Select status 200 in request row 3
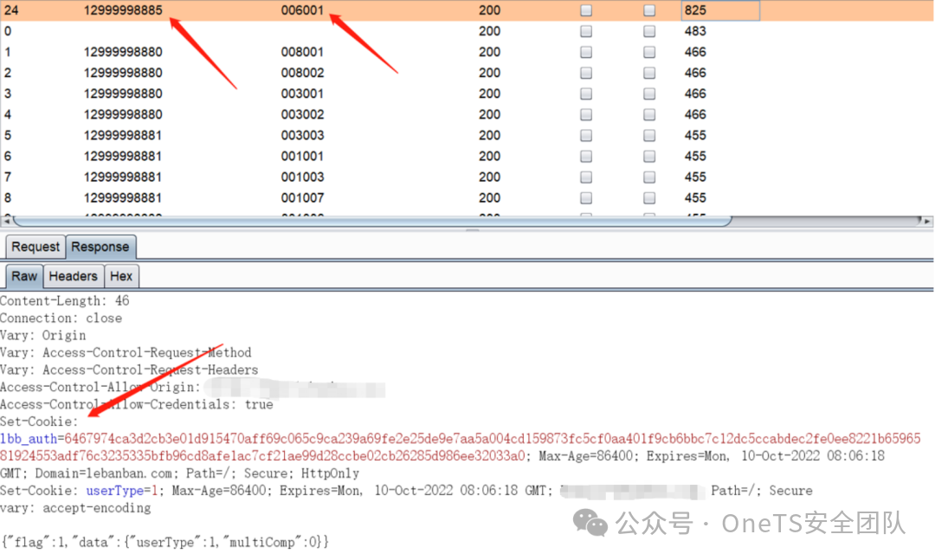The width and height of the screenshot is (935, 560). coord(489,93)
